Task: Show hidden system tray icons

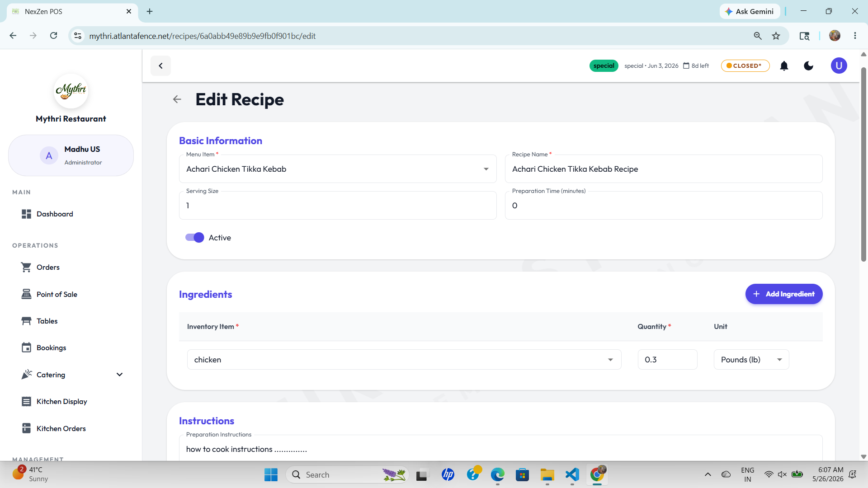Action: tap(708, 474)
